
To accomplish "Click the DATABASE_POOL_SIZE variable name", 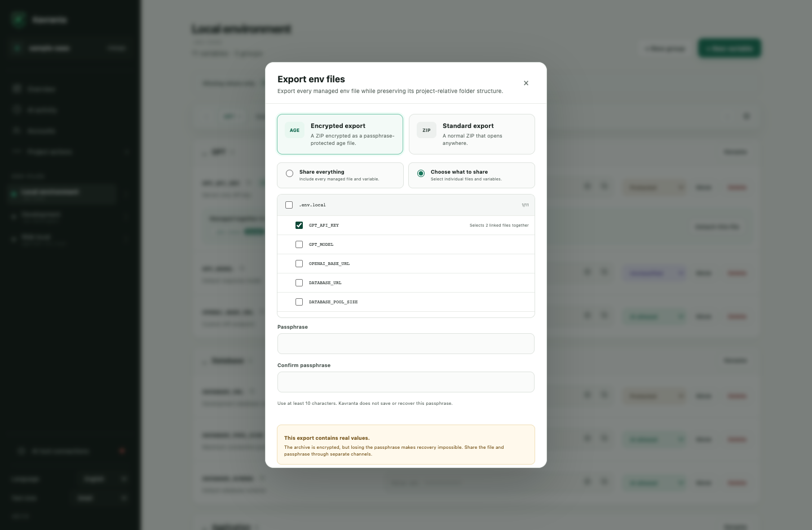I will (x=333, y=302).
